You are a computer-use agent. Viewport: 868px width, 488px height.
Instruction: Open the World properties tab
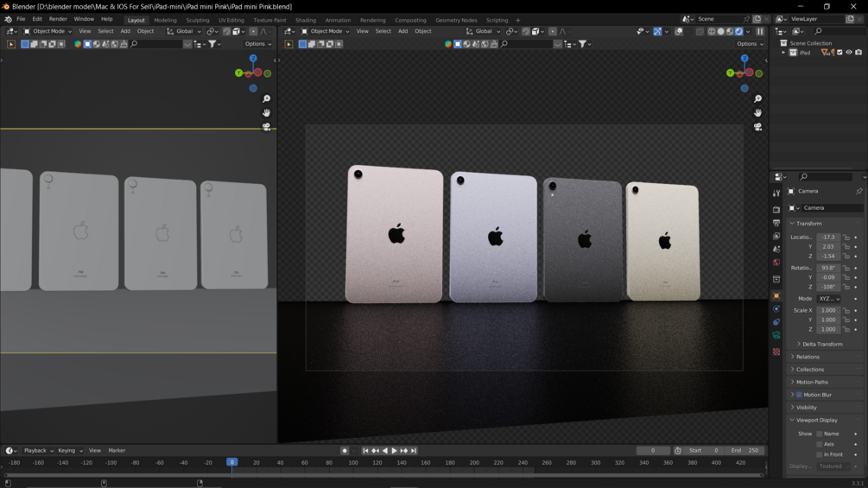[776, 263]
